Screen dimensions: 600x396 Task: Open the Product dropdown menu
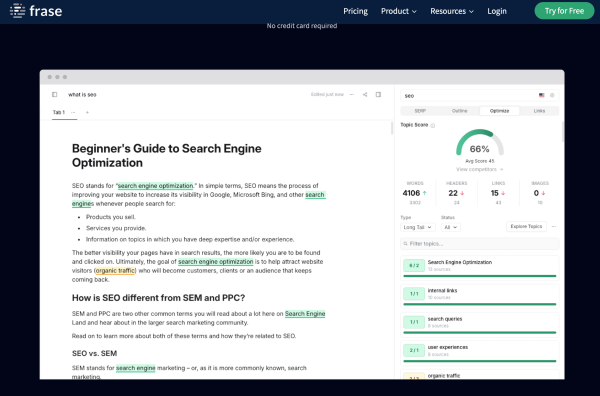[399, 11]
